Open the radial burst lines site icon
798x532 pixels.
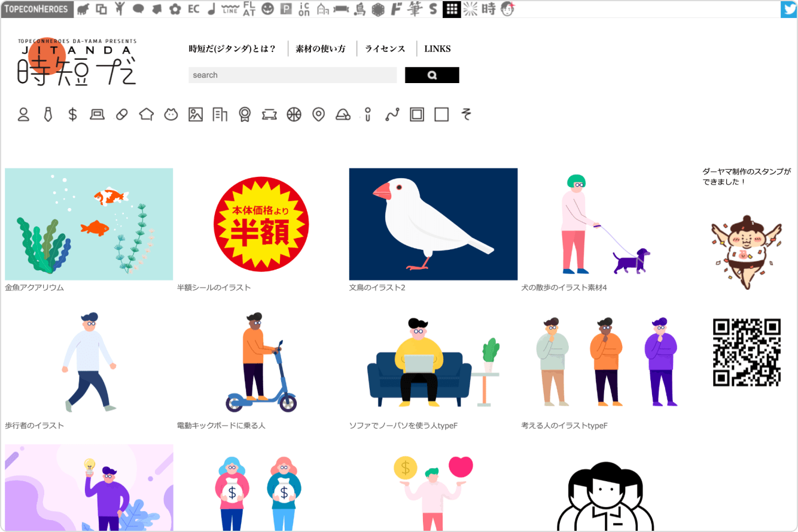pos(470,9)
